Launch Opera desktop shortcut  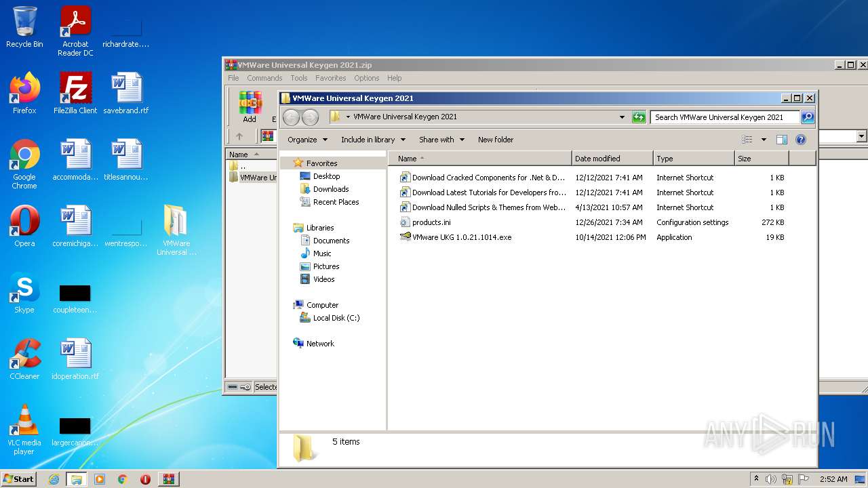[x=24, y=226]
